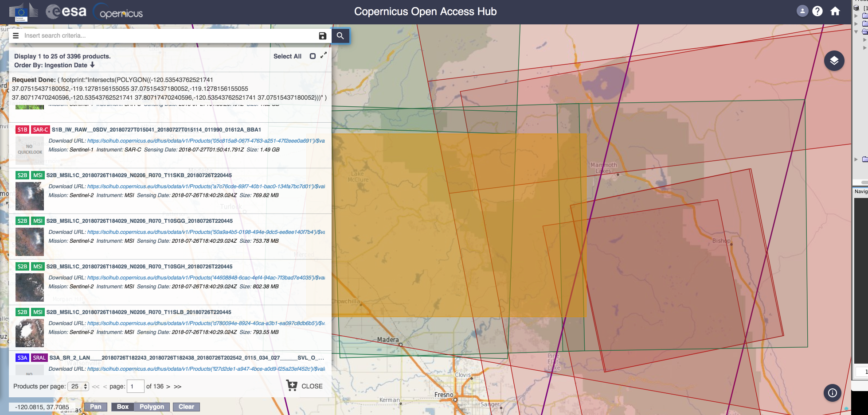Click the Madera label on the map

[x=388, y=340]
